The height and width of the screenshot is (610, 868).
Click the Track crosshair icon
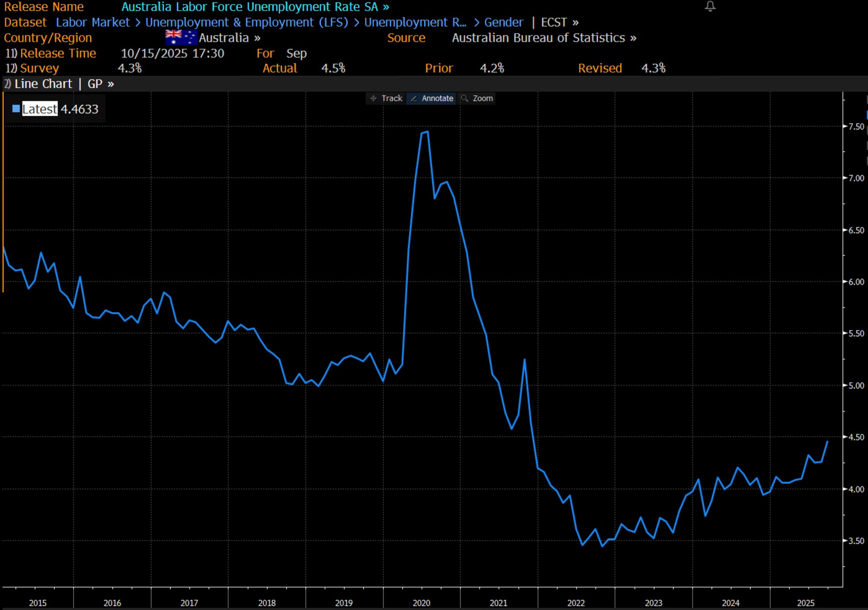point(373,99)
